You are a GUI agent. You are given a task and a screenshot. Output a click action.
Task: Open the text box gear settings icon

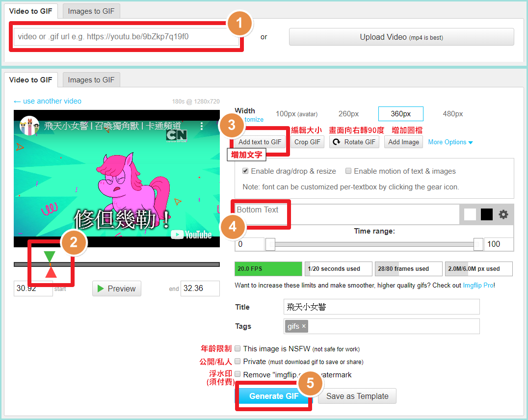point(503,214)
